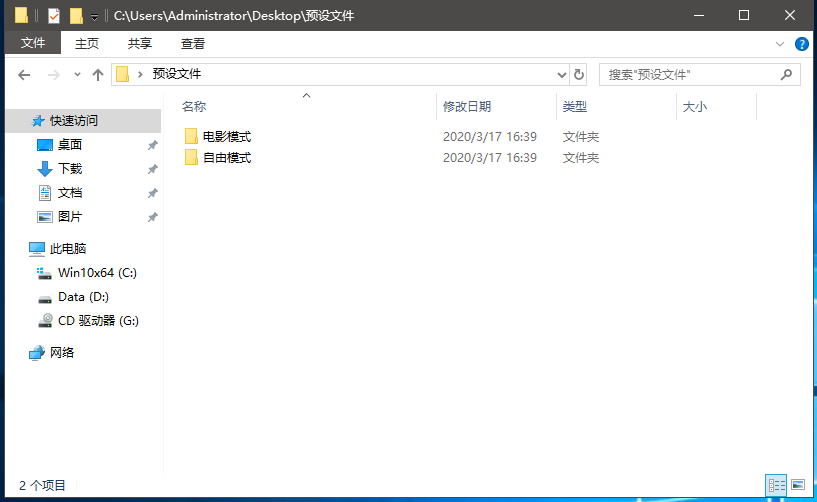
Task: Click the Properties icon in title bar
Action: tap(54, 16)
